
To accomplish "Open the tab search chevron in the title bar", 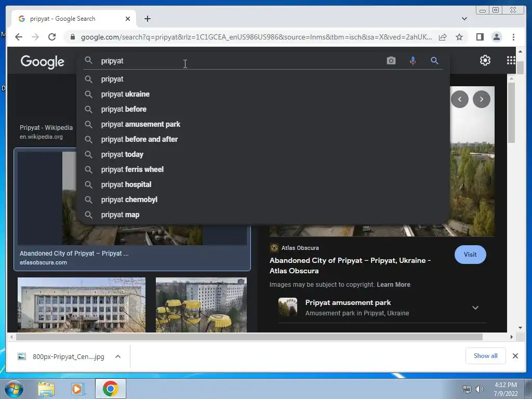I will tap(464, 19).
